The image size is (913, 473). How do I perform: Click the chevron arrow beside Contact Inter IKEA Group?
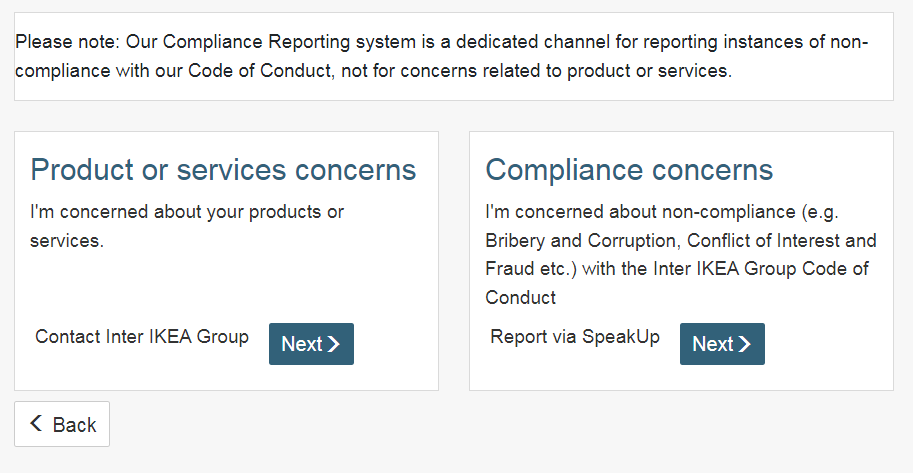tap(334, 344)
